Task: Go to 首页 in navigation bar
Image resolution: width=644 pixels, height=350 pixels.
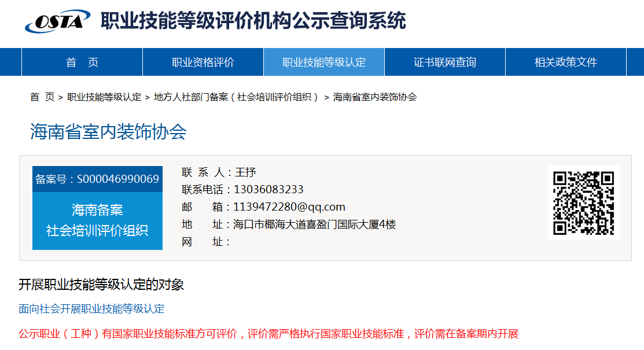Action: (82, 62)
